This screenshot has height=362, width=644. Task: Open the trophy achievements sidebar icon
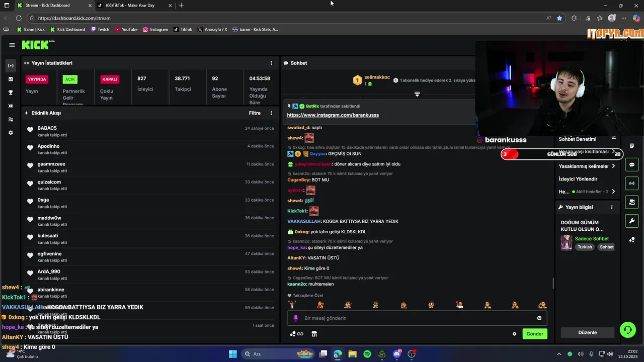pyautogui.click(x=11, y=93)
